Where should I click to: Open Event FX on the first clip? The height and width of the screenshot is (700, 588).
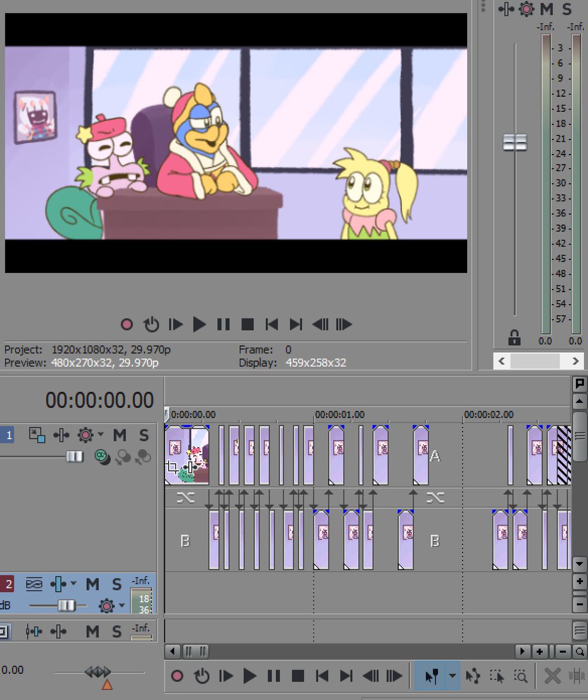point(190,467)
